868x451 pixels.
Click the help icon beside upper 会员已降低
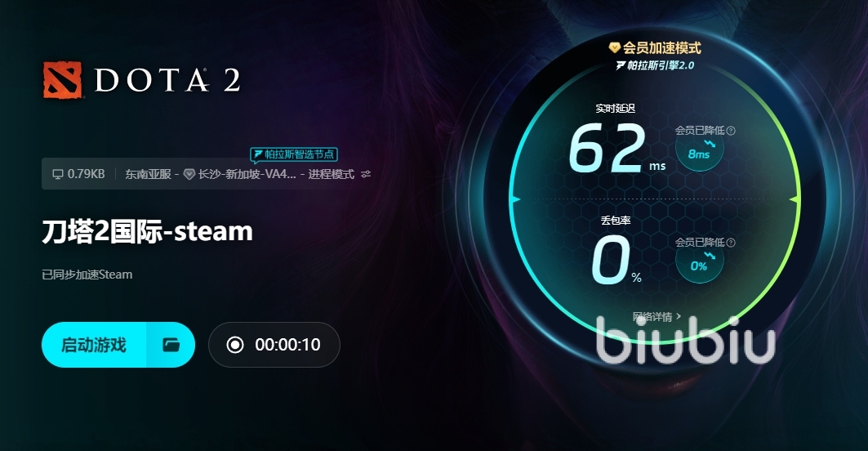(731, 131)
